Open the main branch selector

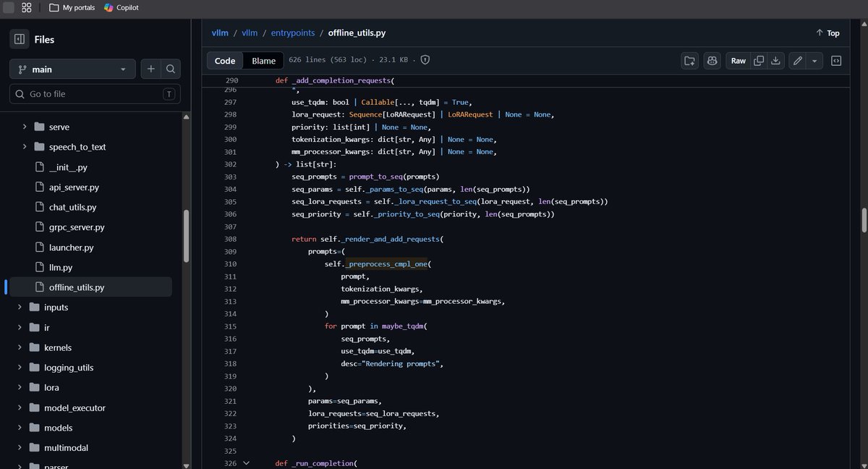72,69
